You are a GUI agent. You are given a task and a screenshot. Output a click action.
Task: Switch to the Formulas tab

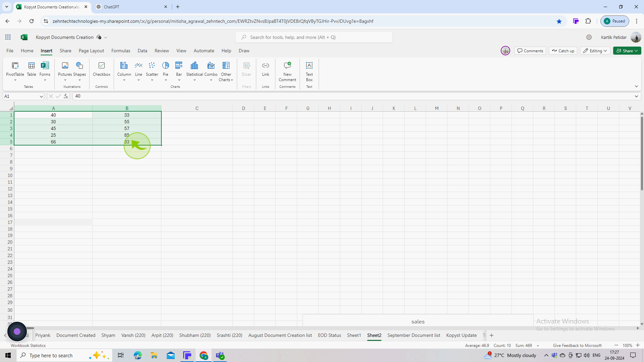tap(121, 51)
